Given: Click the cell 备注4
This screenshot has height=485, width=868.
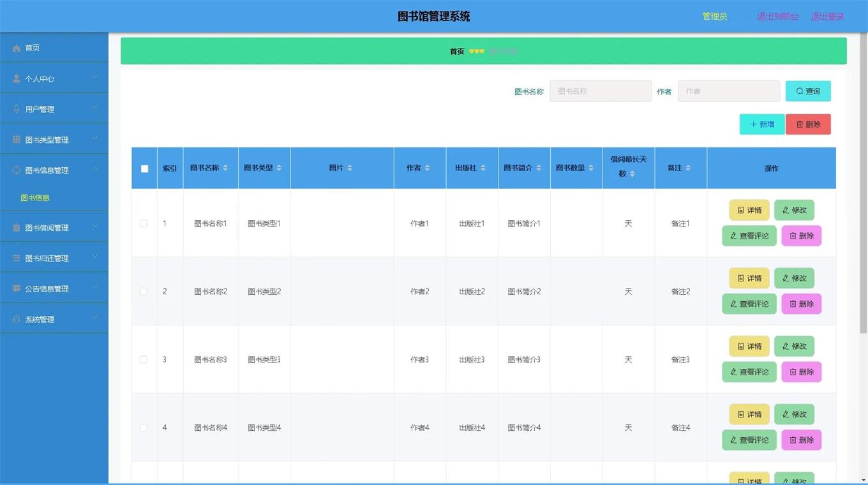Looking at the screenshot, I should point(680,428).
